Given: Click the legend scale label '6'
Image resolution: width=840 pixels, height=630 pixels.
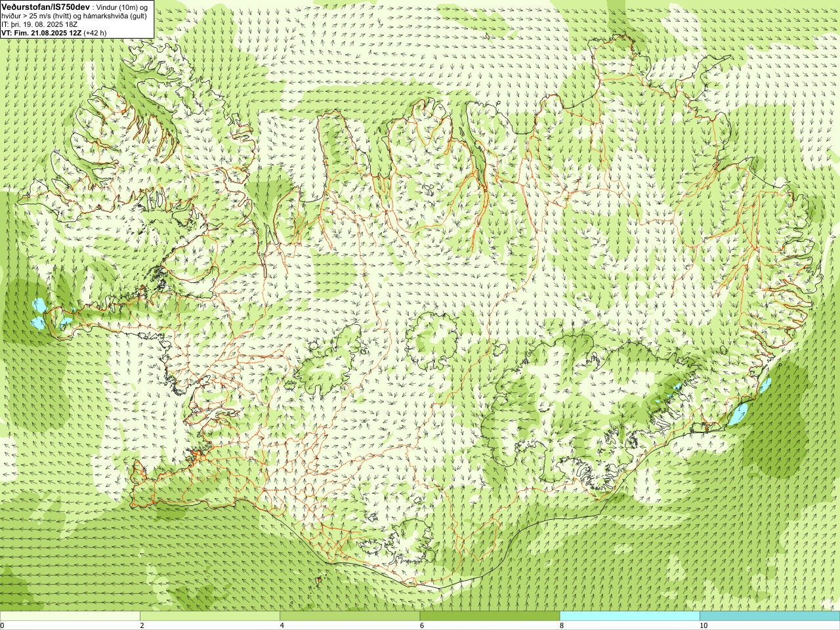Looking at the screenshot, I should [x=421, y=625].
